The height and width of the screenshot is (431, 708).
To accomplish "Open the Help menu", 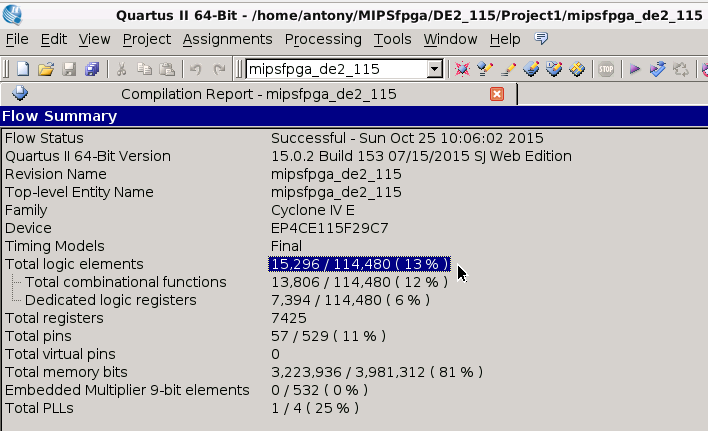I will tap(505, 39).
